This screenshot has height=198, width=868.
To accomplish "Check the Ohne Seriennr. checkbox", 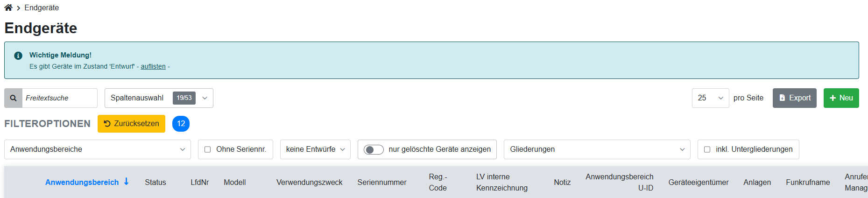I will click(x=208, y=149).
